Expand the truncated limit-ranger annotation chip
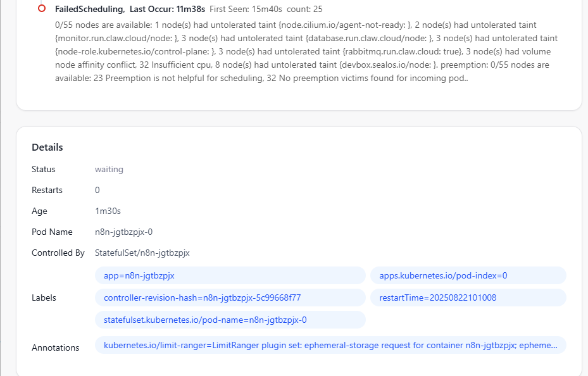Screen dimensions: 588x376 coord(330,345)
